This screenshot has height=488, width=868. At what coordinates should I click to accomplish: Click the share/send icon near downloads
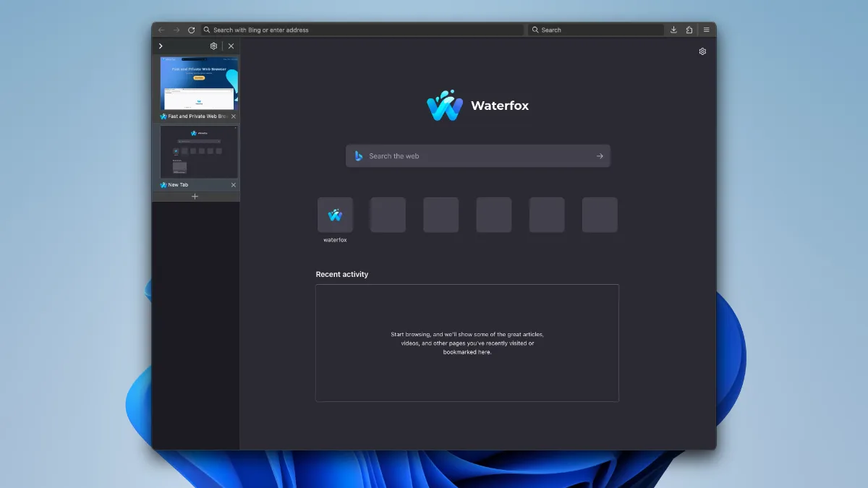689,30
